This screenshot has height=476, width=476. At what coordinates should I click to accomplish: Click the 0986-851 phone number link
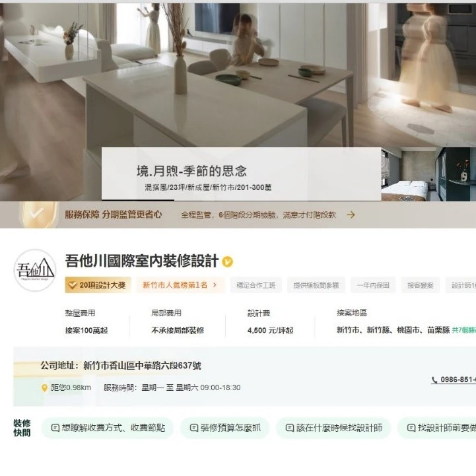(x=454, y=380)
